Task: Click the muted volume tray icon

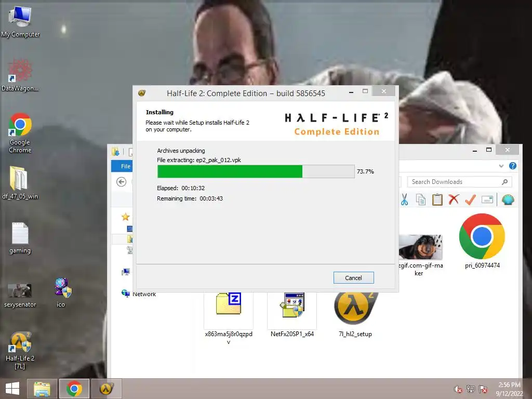Action: (x=458, y=389)
